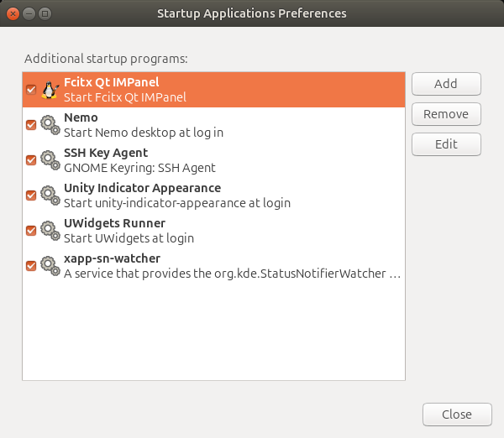Click the gear icon beside Nemo
The image size is (504, 438).
[x=50, y=125]
